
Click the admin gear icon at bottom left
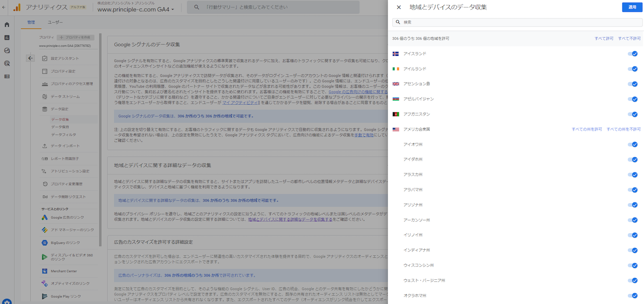click(7, 302)
